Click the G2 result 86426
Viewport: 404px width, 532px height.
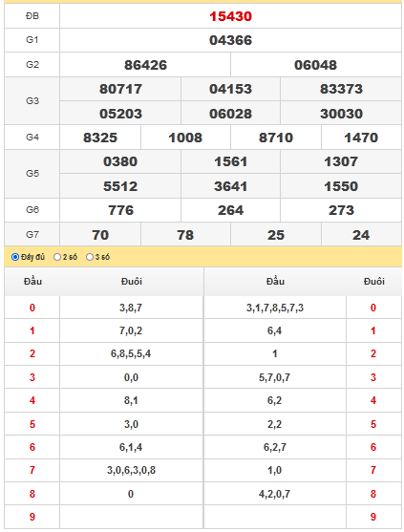coord(145,65)
